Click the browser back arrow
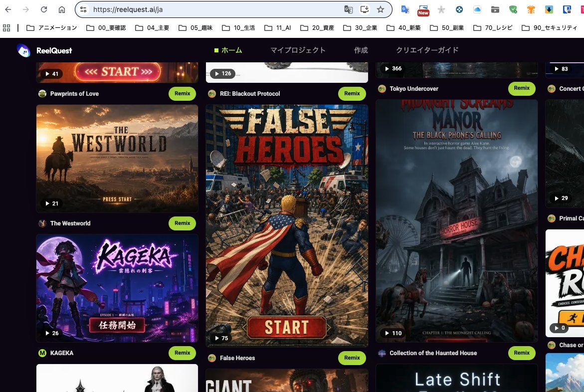584x392 pixels. click(x=8, y=9)
